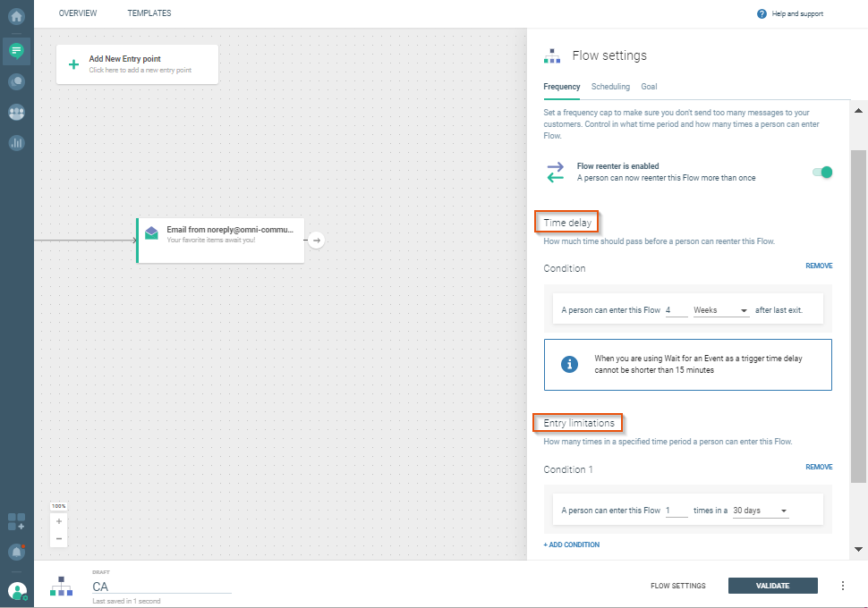Disable the Flow reenter toggle
The width and height of the screenshot is (868, 608).
[822, 172]
